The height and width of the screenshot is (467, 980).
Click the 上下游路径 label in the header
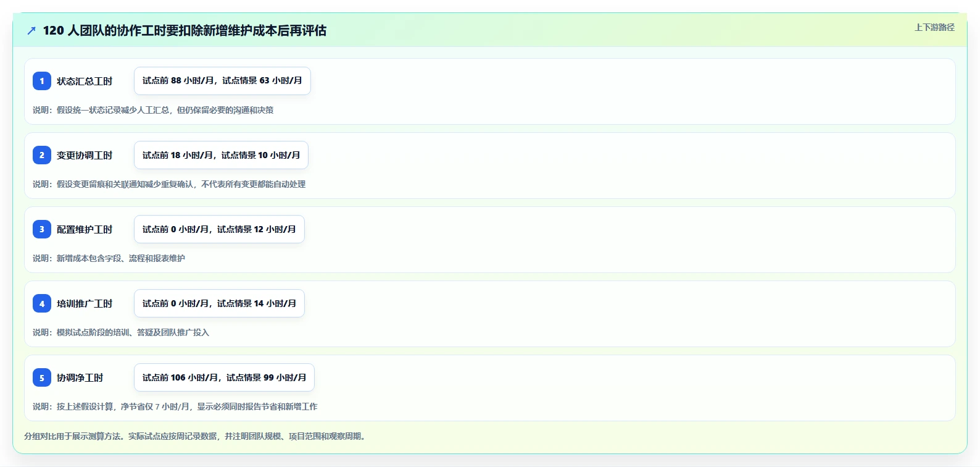[934, 27]
